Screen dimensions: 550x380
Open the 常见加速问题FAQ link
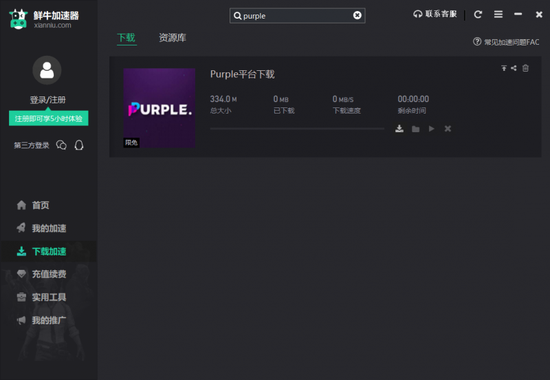click(506, 42)
